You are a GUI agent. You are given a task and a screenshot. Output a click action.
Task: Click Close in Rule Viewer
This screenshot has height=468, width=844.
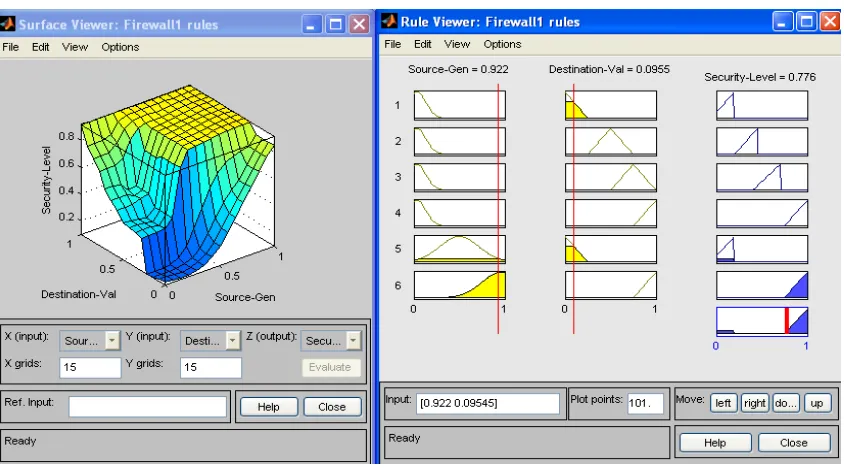tap(794, 443)
